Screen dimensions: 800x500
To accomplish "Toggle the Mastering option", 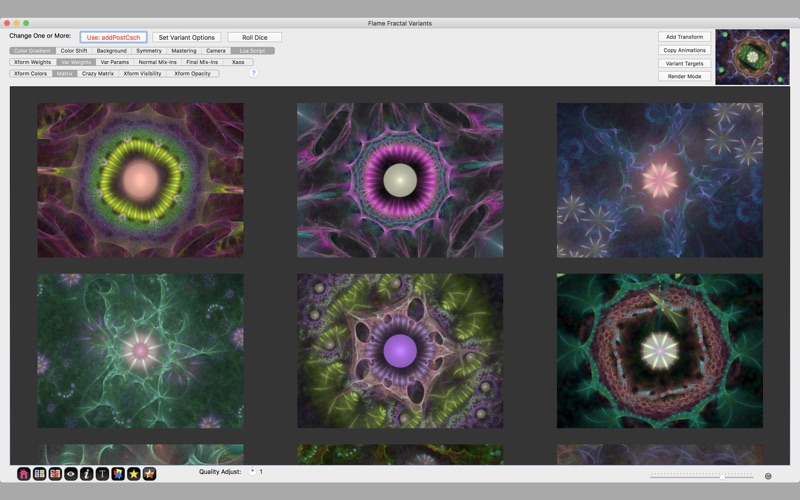I will (x=184, y=51).
